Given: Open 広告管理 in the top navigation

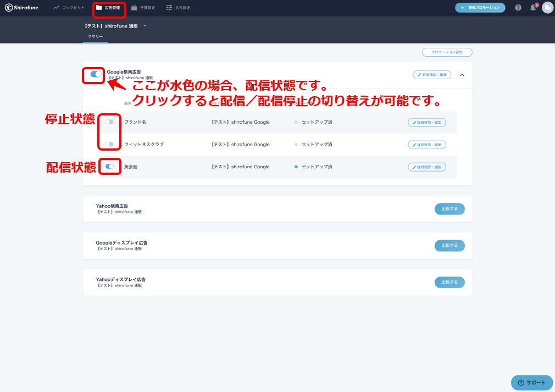Looking at the screenshot, I should coord(108,8).
